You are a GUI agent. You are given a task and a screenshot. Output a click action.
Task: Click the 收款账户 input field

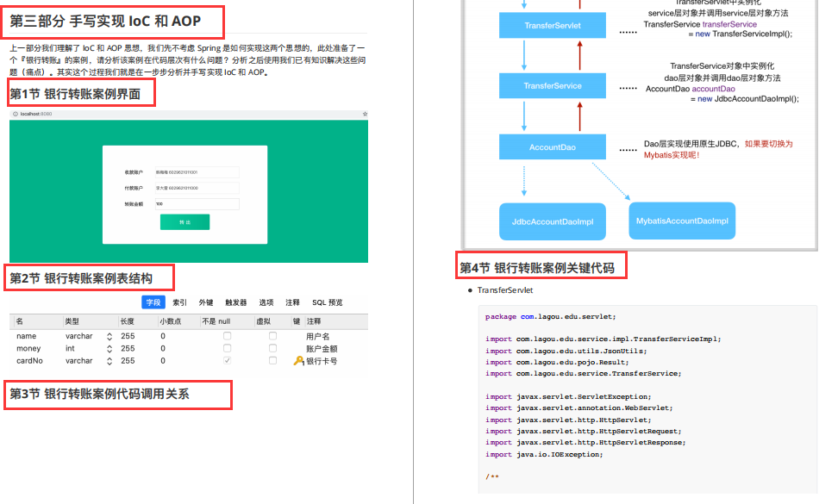198,172
